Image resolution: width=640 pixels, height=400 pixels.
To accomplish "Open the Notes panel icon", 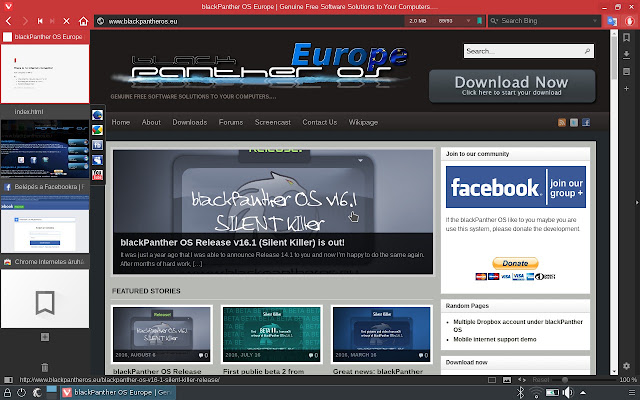I will click(x=627, y=72).
